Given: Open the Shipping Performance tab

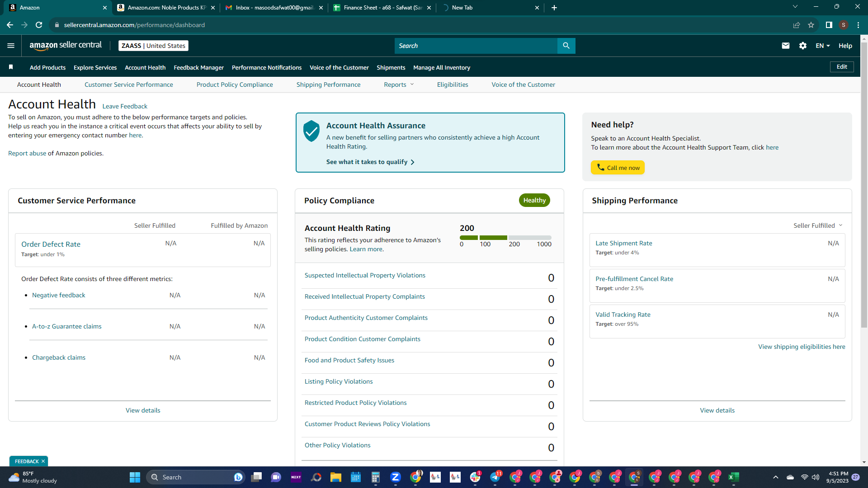Looking at the screenshot, I should [x=328, y=84].
